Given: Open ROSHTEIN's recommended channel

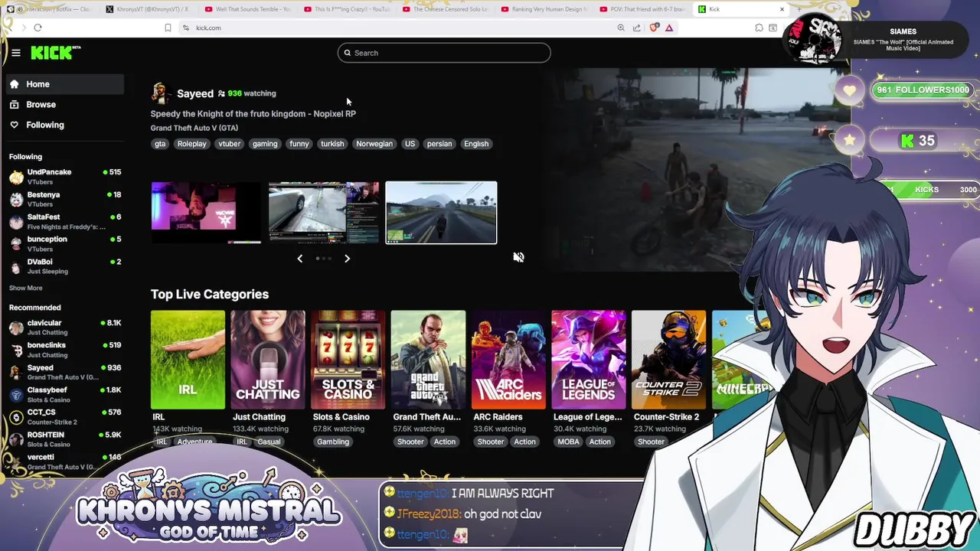Looking at the screenshot, I should click(x=64, y=439).
